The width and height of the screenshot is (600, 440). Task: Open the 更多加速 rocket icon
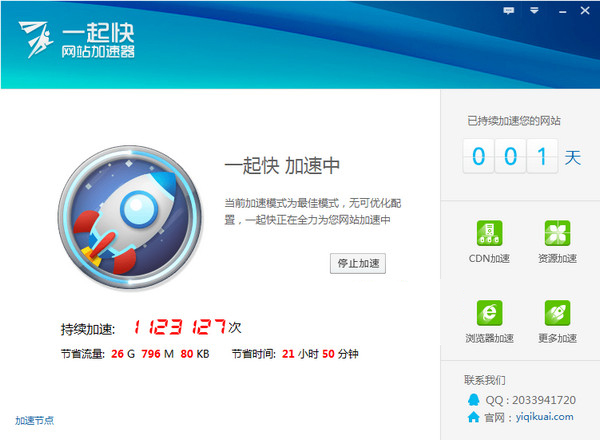click(x=557, y=313)
